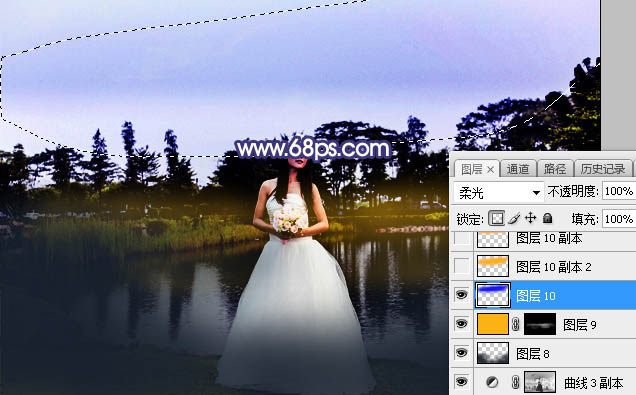
Task: Toggle lock transparent pixels icon
Action: tap(497, 219)
